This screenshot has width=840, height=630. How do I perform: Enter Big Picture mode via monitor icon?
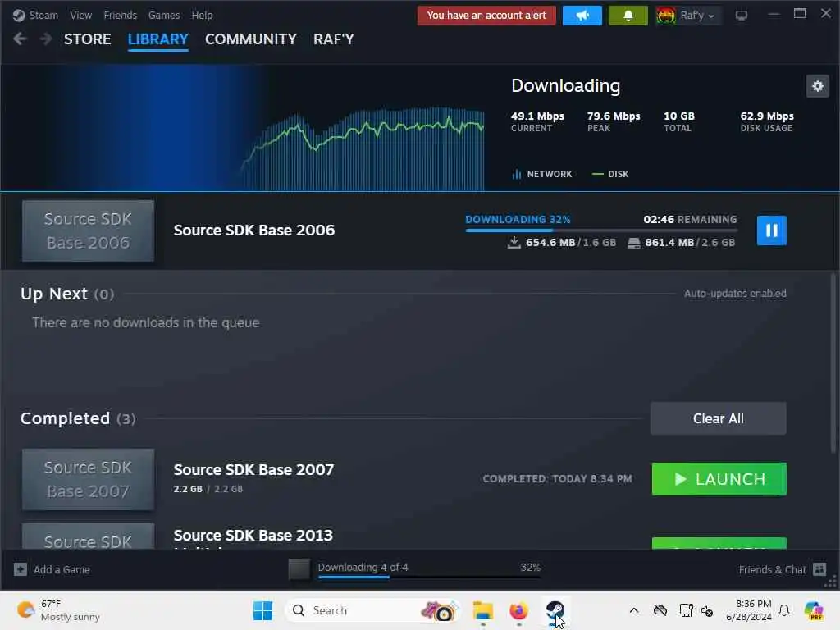tap(742, 16)
